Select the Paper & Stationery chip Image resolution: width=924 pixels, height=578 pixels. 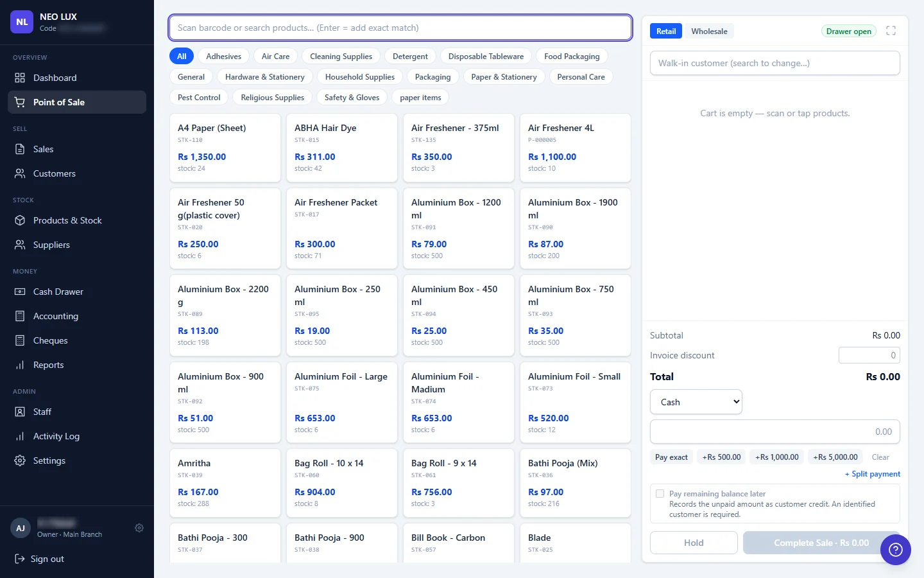(504, 77)
